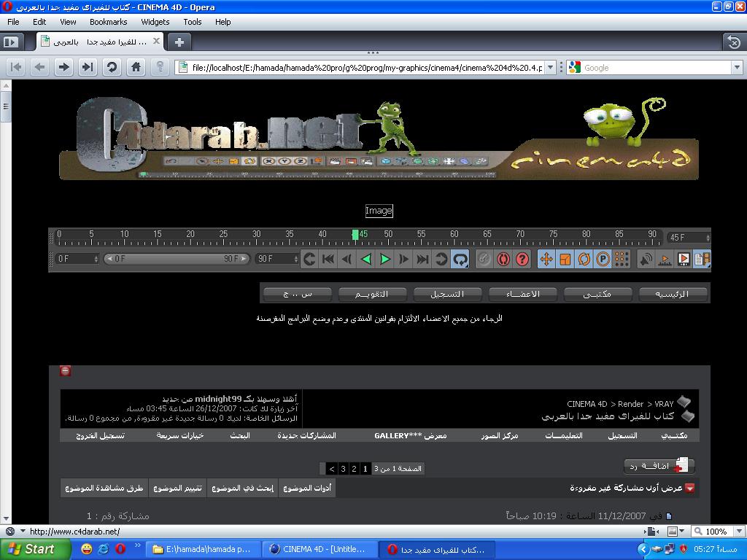The width and height of the screenshot is (747, 560).
Task: Open the خيارات سريعة quick links menu
Action: pyautogui.click(x=180, y=435)
